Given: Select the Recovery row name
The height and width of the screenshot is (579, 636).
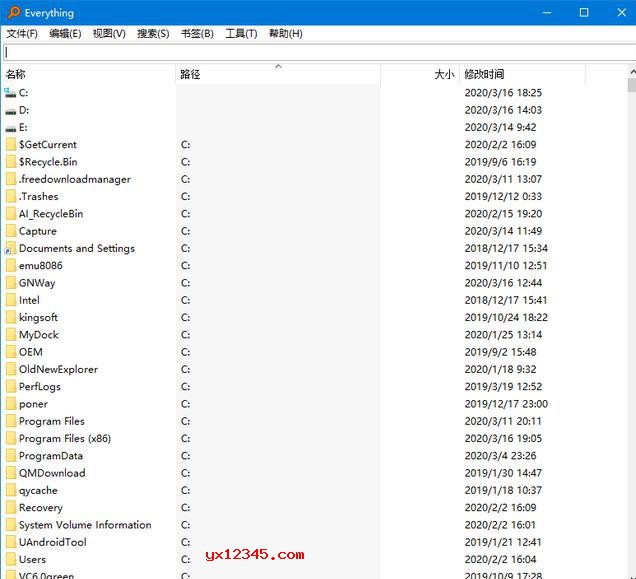Looking at the screenshot, I should click(x=41, y=508).
